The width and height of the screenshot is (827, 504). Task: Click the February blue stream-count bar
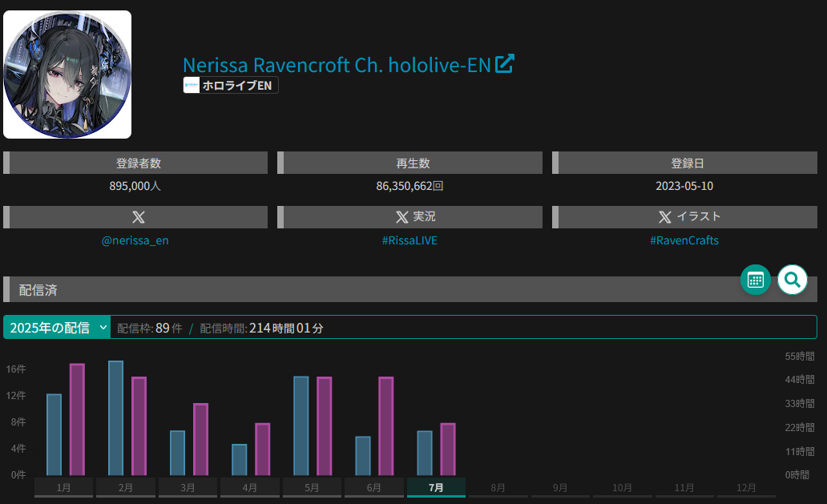pyautogui.click(x=115, y=418)
